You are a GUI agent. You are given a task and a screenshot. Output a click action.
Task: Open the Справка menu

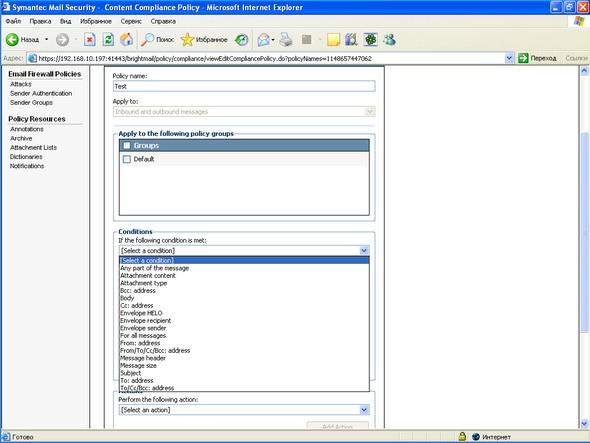pos(163,21)
